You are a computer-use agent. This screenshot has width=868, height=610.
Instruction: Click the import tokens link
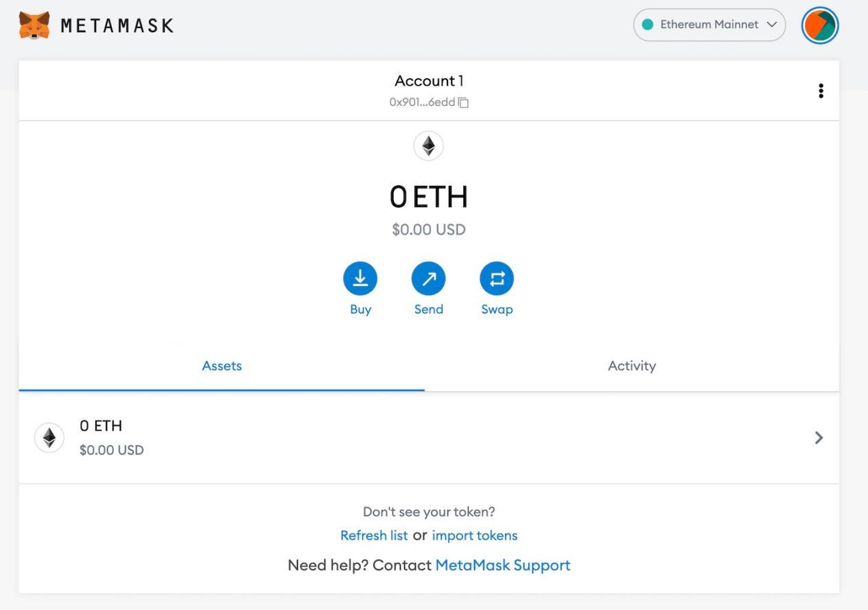(475, 535)
